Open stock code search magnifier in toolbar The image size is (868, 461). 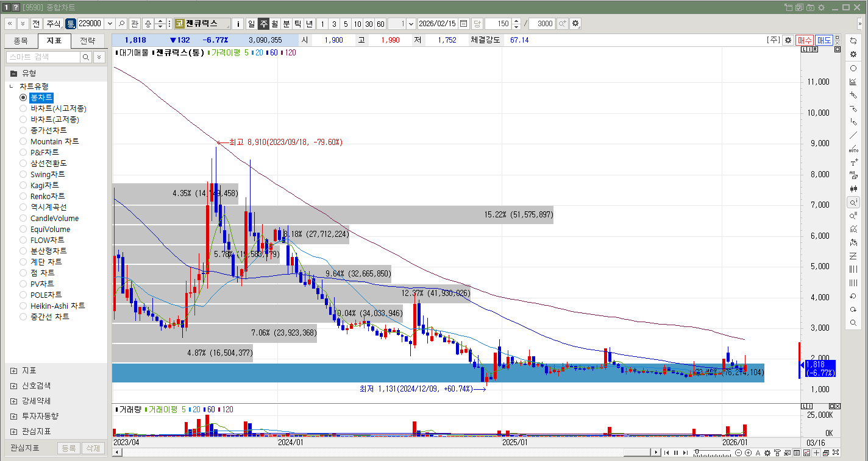[121, 24]
